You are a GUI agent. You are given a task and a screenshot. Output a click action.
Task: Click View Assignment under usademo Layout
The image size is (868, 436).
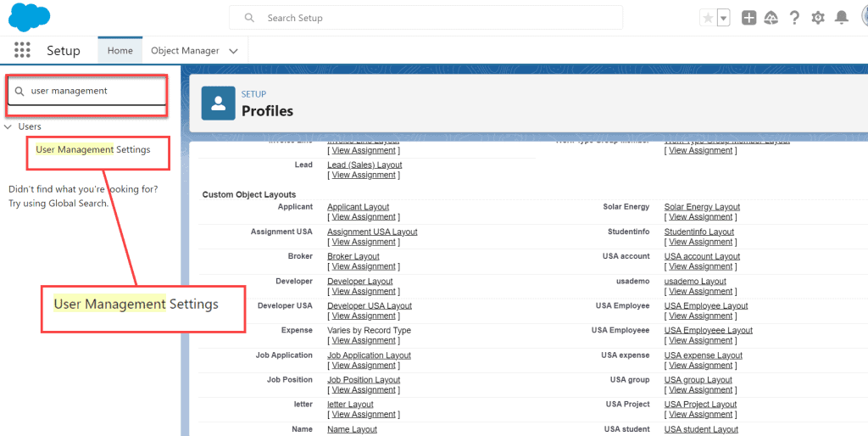point(701,292)
